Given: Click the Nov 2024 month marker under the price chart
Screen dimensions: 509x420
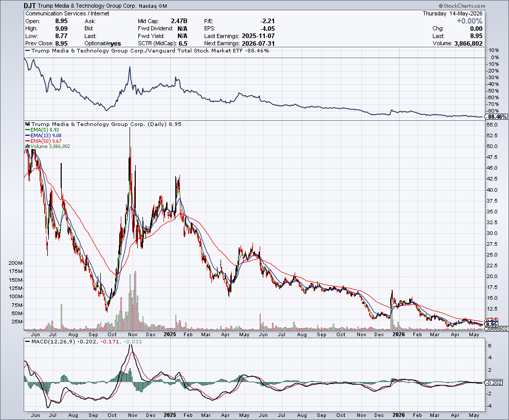Looking at the screenshot, I should click(133, 335).
